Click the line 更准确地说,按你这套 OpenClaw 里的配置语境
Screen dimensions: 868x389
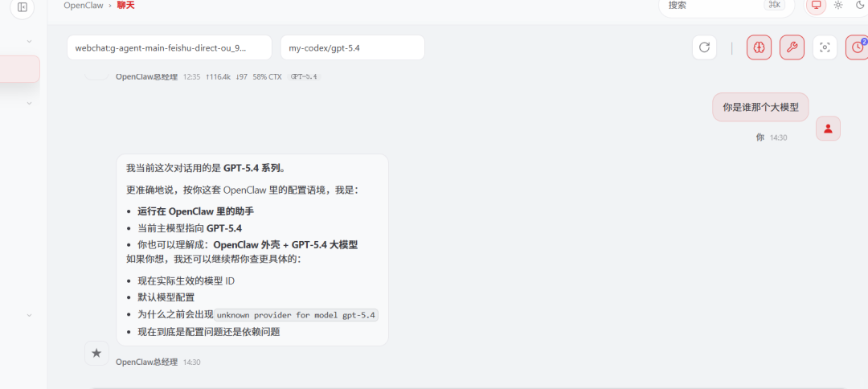tap(243, 190)
